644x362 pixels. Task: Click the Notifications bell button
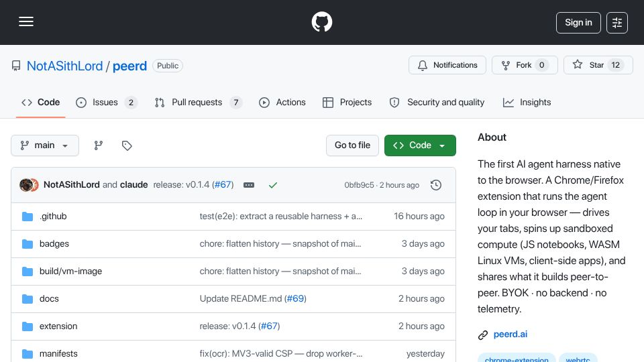447,65
